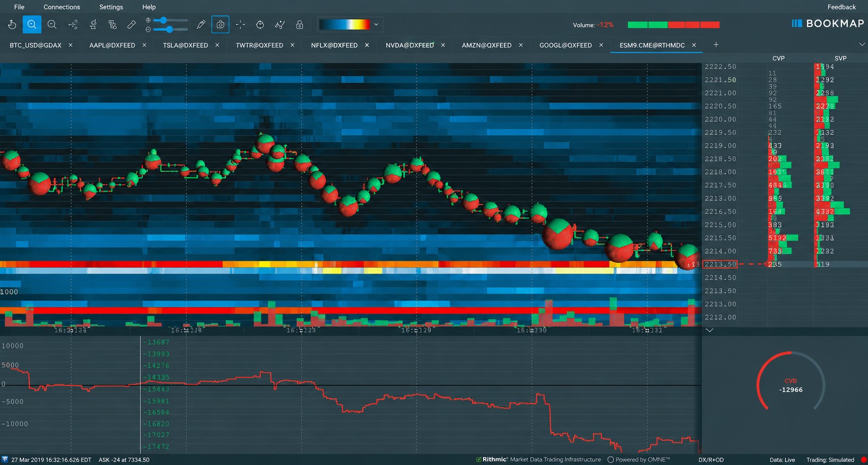Screen dimensions: 868x465
Task: Close the AAPL@DXFEED tab
Action: tap(144, 45)
